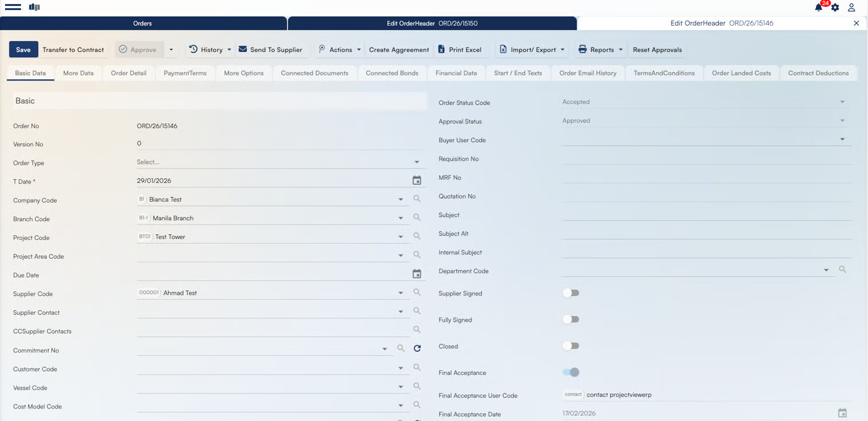Screen dimensions: 868x421
Task: Open the notifications bell
Action: (819, 7)
